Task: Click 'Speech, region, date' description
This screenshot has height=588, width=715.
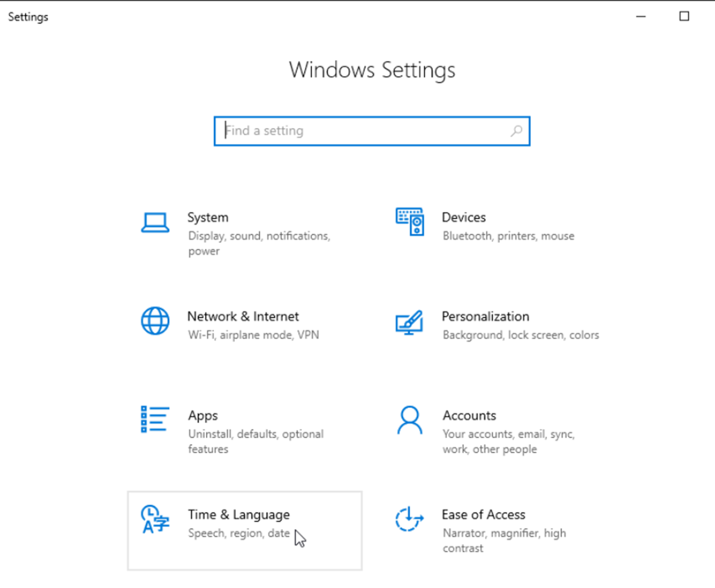Action: click(x=239, y=533)
